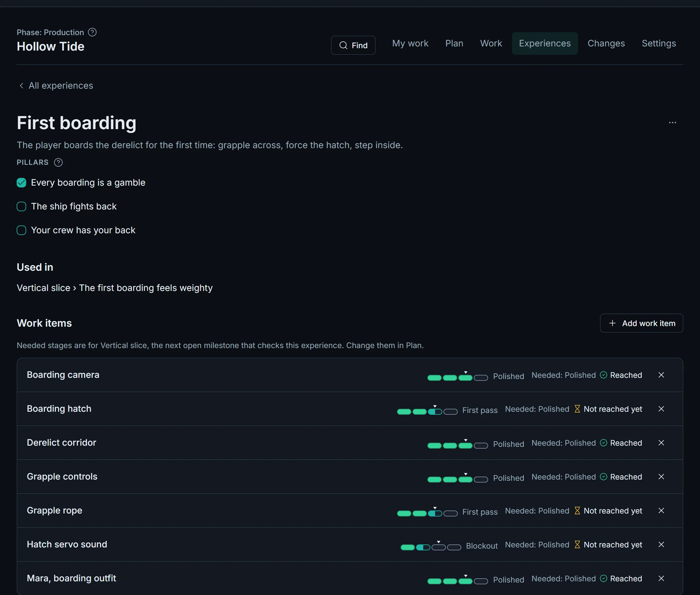The image size is (700, 595).
Task: Click the Blockout stage label for Hatch servo sound
Action: coord(481,546)
